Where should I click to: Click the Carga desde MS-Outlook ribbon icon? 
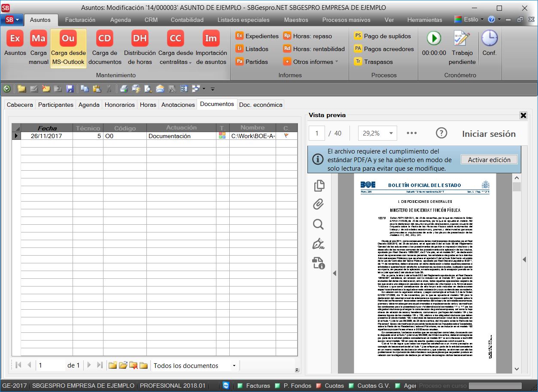[x=68, y=39]
